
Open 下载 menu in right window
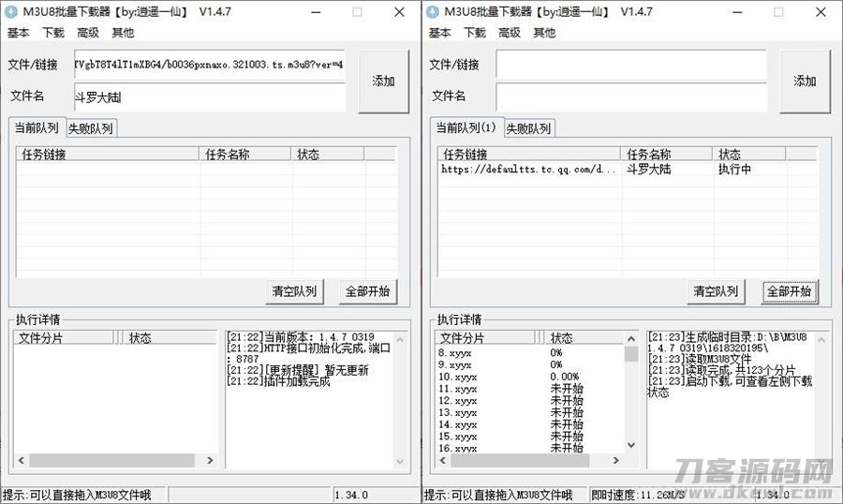point(475,33)
